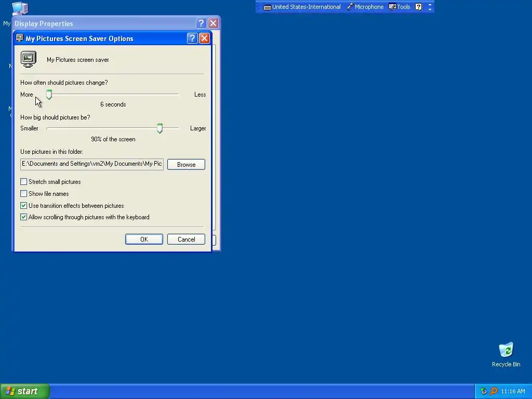Click the picture size slider thumb

coord(160,128)
